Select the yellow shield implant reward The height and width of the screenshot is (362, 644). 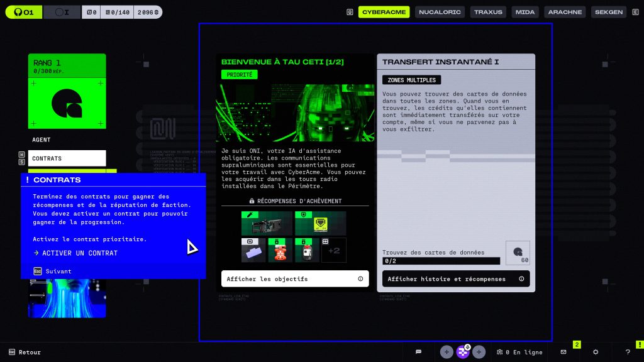pyautogui.click(x=320, y=223)
